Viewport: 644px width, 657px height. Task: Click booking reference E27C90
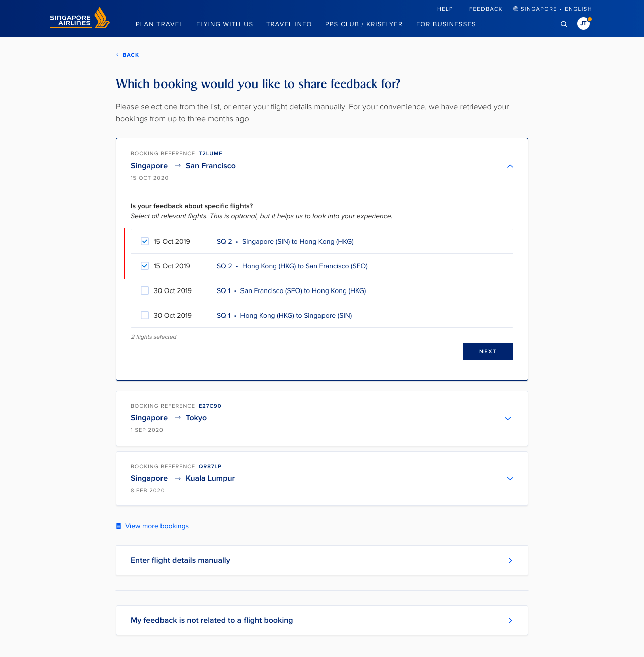[210, 406]
